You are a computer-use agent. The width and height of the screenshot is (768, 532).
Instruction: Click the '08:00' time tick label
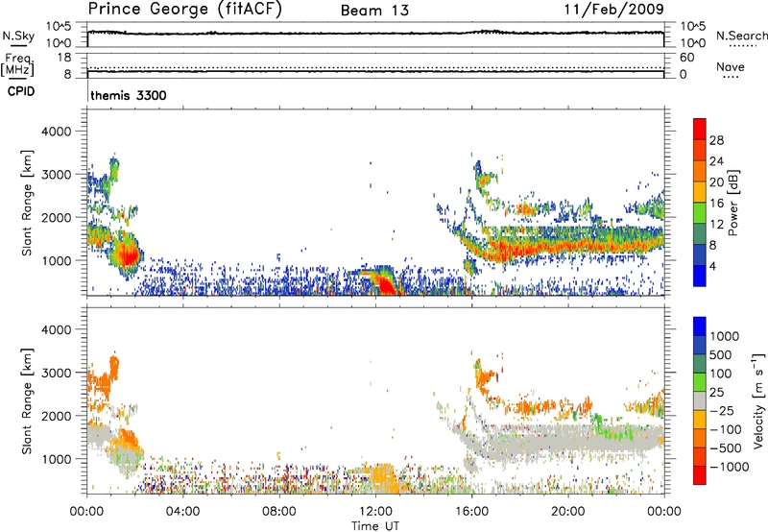pos(279,512)
